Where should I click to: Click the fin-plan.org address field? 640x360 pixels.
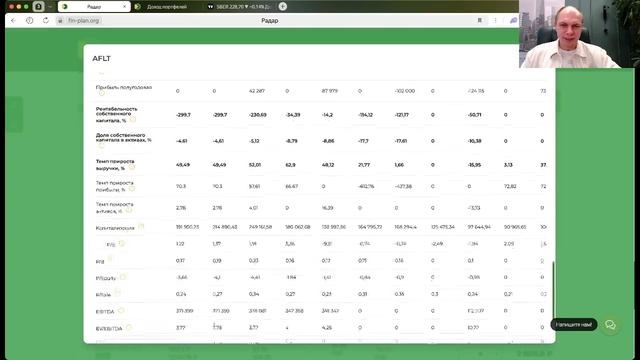(83, 20)
